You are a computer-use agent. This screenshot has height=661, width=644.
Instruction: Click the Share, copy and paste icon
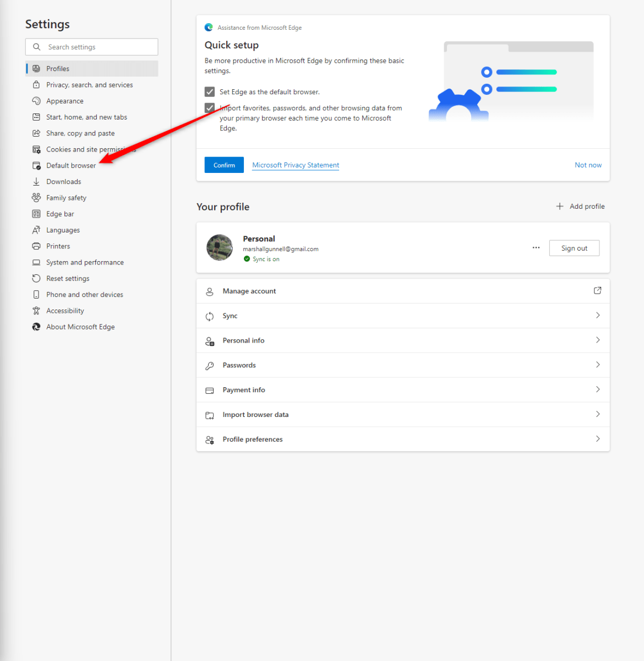pos(36,133)
